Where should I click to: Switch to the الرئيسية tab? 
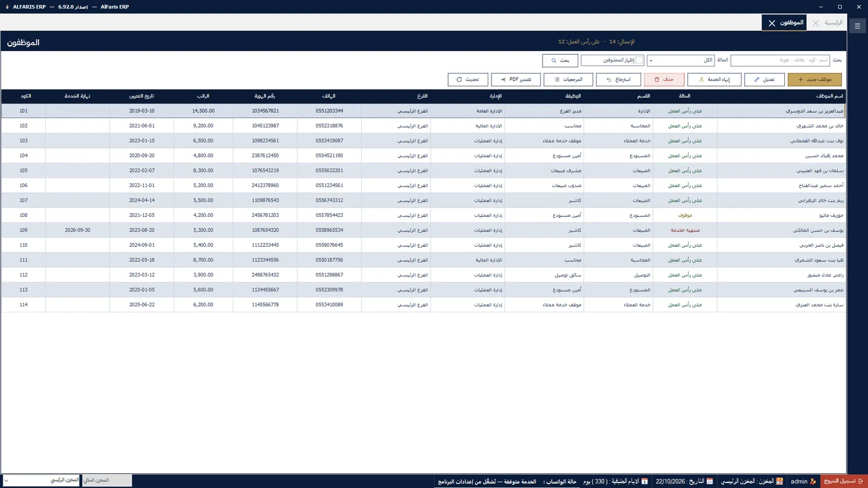pyautogui.click(x=833, y=23)
